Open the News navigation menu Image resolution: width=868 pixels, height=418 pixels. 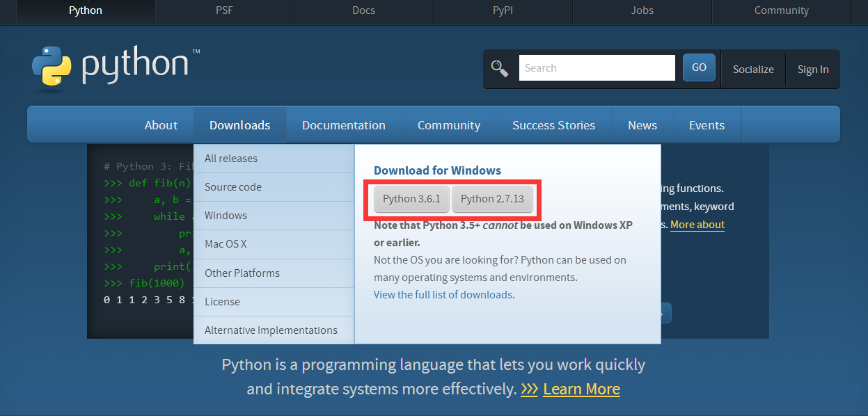click(x=642, y=125)
